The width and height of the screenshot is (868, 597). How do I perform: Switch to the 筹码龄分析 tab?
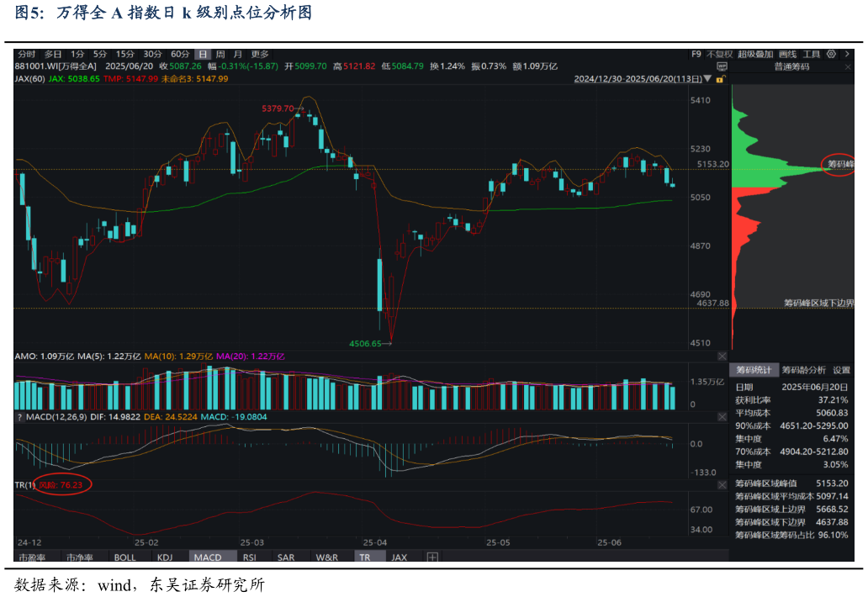[x=804, y=370]
